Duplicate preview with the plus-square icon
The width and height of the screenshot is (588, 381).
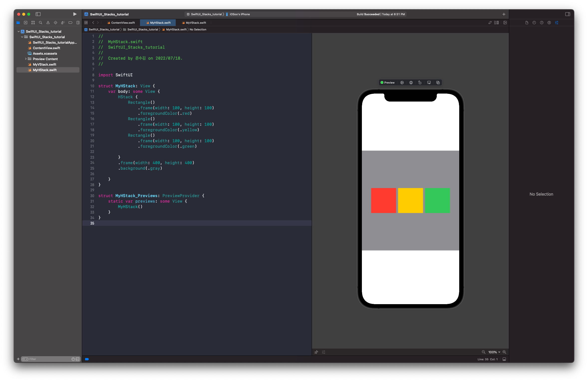coord(438,83)
